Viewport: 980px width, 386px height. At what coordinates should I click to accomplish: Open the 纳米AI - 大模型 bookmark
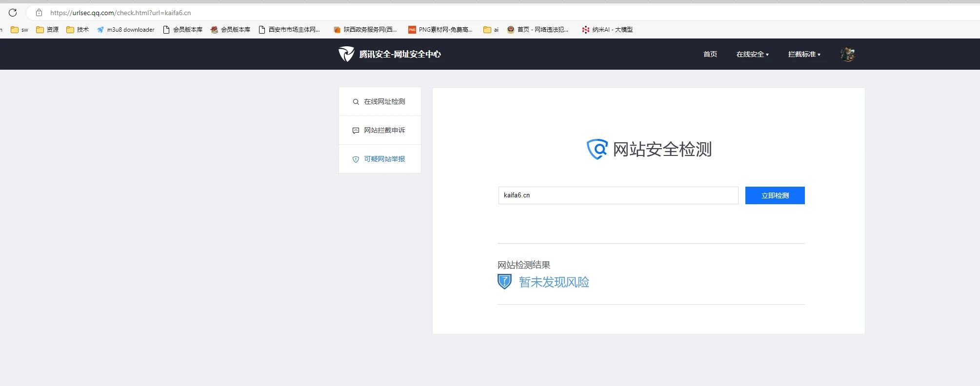[607, 30]
